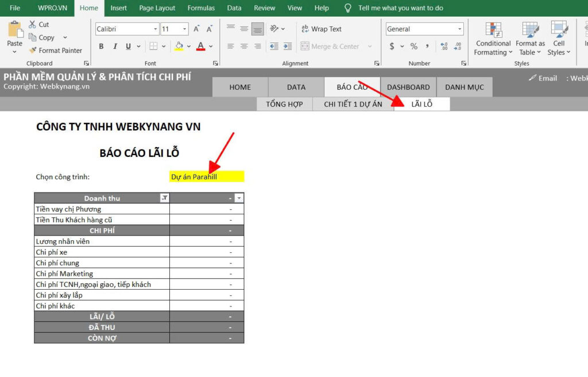The width and height of the screenshot is (588, 377).
Task: Click the Cut scissors icon
Action: coord(32,25)
